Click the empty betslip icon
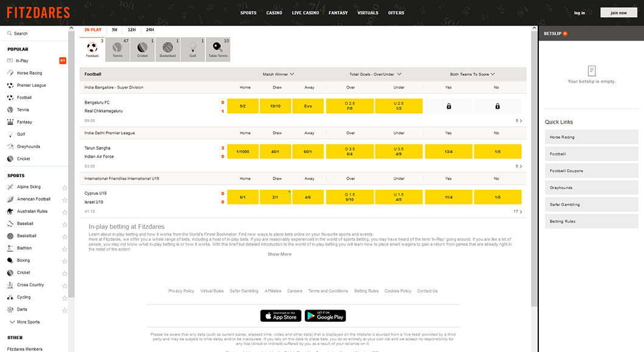This screenshot has width=644, height=352. tap(591, 70)
